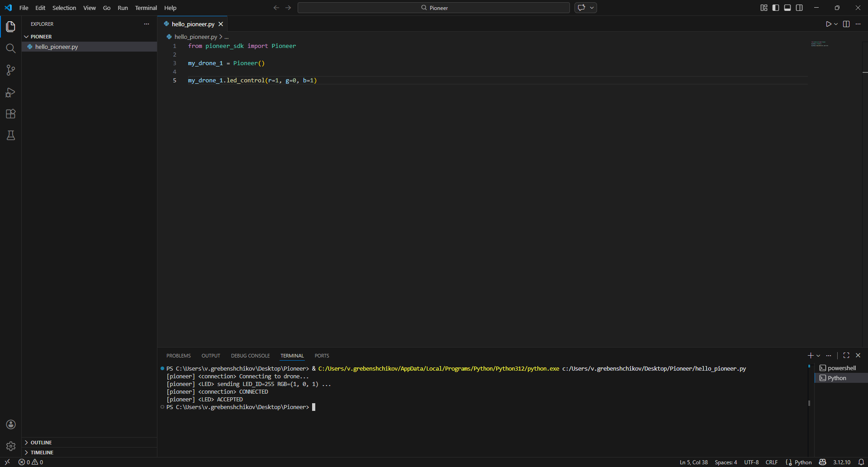868x467 pixels.
Task: Click the Pioneer command center search box
Action: pyautogui.click(x=434, y=8)
